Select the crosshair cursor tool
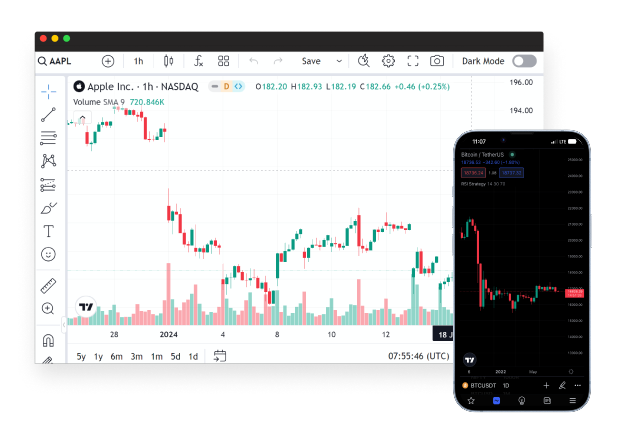This screenshot has width=641, height=429. pyautogui.click(x=48, y=92)
